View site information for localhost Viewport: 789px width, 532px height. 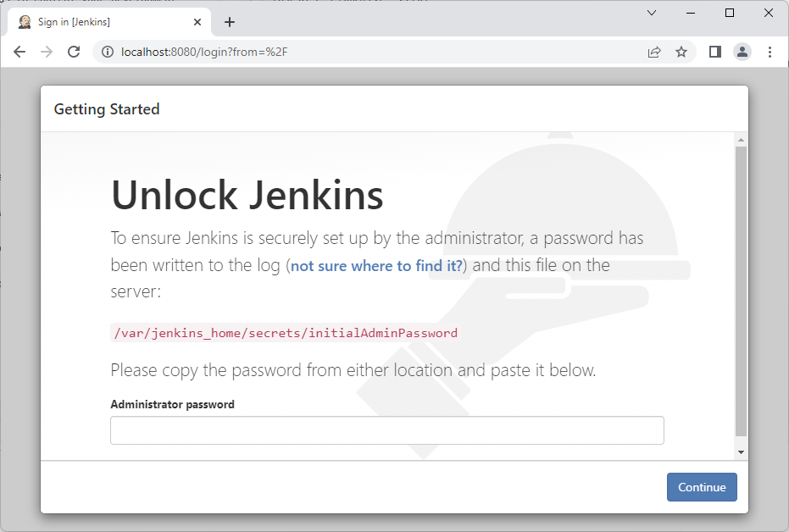click(x=108, y=52)
